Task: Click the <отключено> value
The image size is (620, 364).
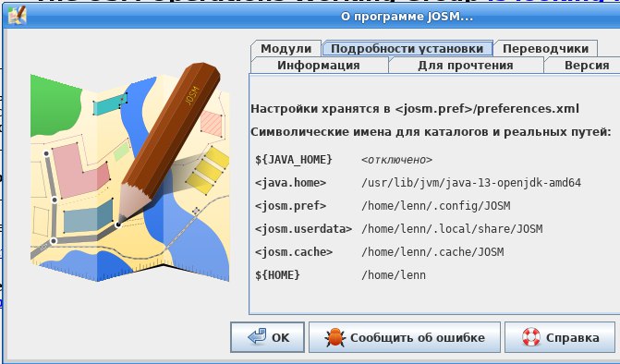Action: pyautogui.click(x=396, y=160)
